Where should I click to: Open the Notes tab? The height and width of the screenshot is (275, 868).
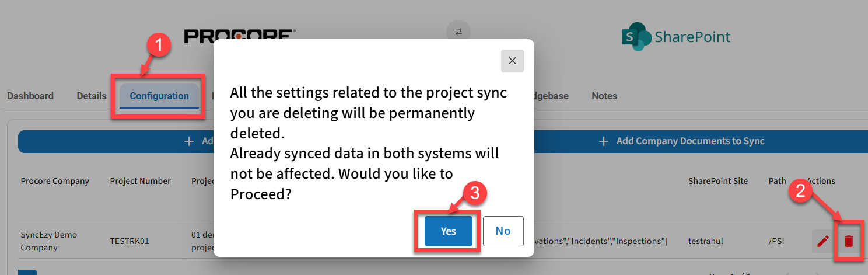pos(604,96)
